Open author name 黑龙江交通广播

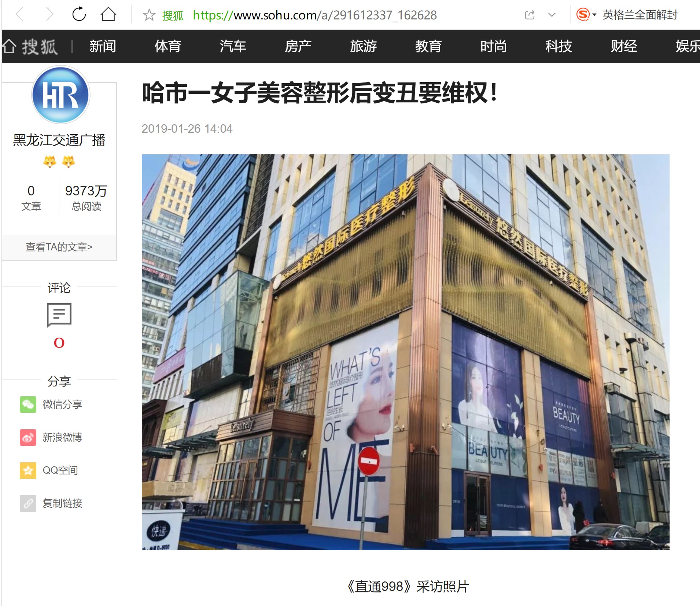click(59, 140)
